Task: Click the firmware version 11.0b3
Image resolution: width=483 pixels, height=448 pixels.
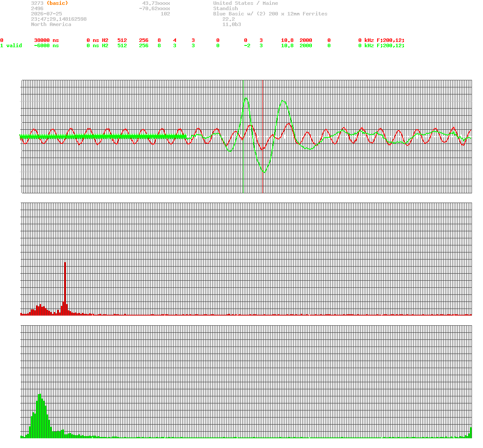Action: click(x=232, y=24)
